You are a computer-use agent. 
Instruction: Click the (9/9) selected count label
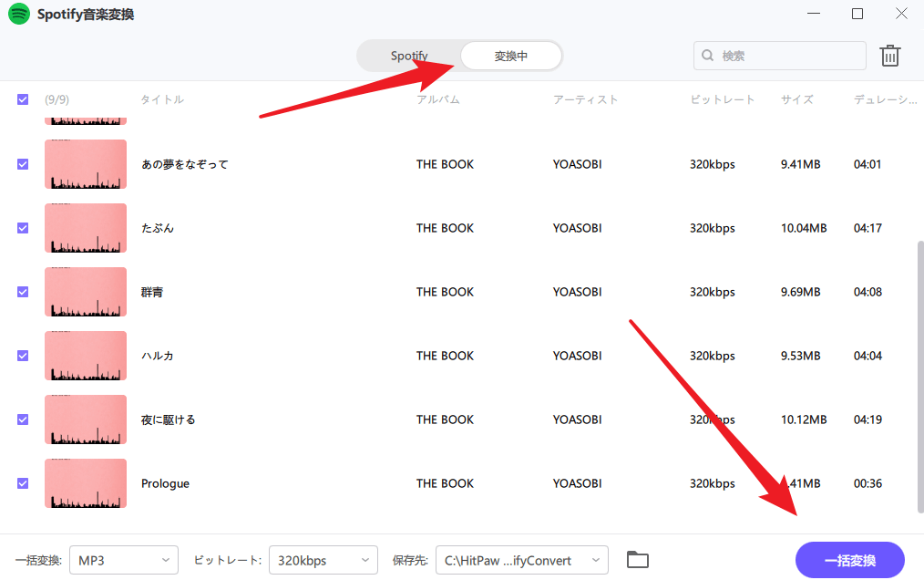point(57,99)
